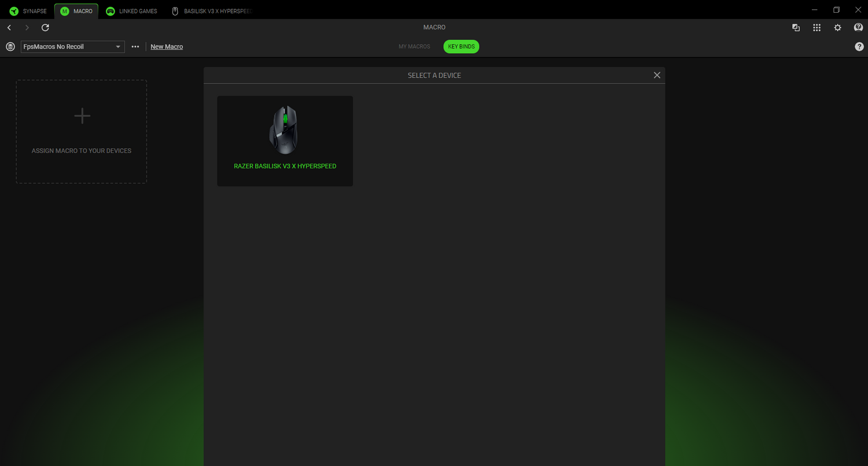Open the help question mark below the gear

859,47
